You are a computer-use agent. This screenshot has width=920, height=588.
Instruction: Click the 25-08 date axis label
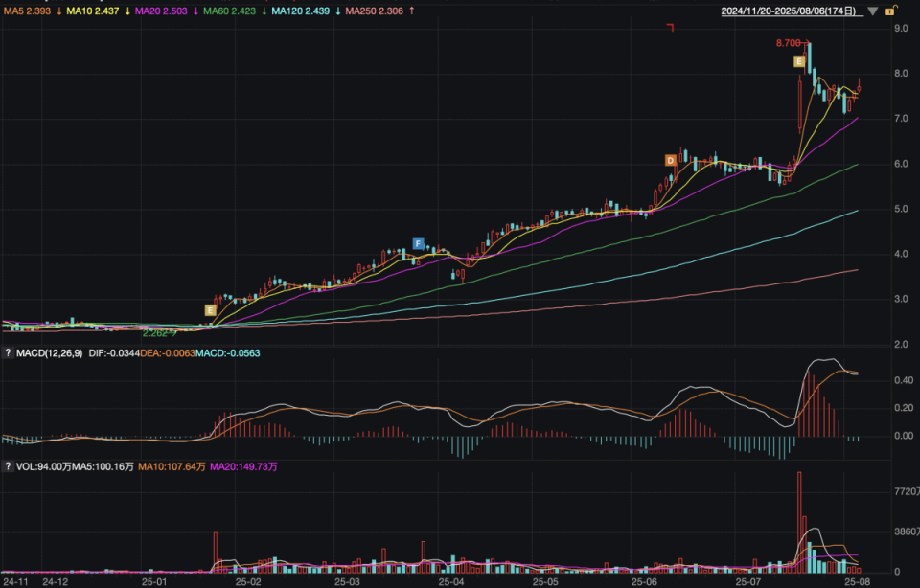857,582
